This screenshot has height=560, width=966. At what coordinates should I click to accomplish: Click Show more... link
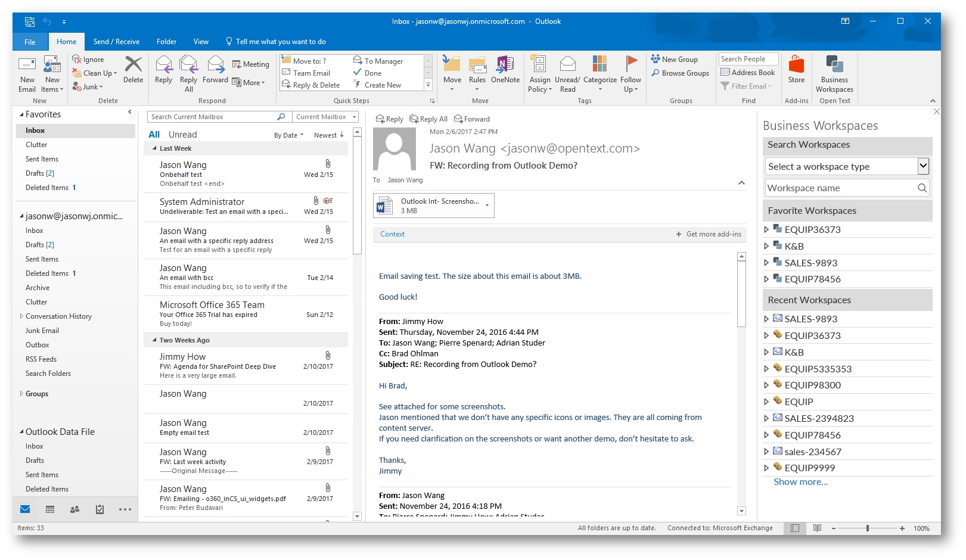800,482
